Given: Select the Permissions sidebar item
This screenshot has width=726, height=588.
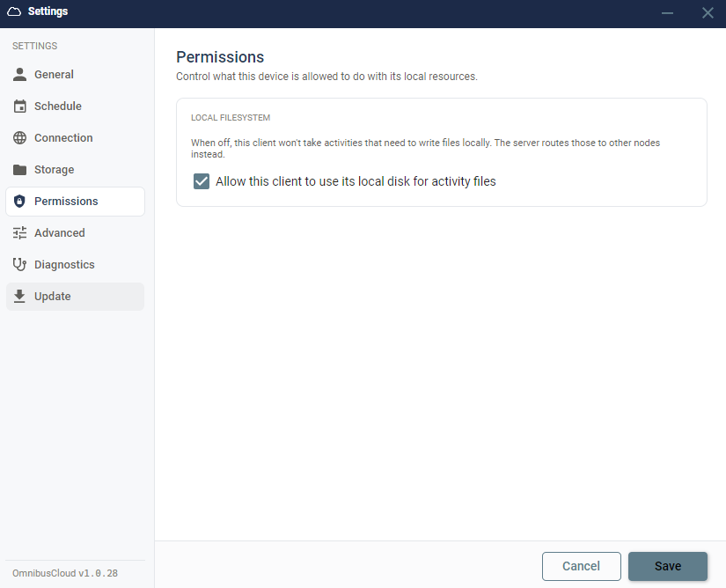Looking at the screenshot, I should (x=75, y=202).
